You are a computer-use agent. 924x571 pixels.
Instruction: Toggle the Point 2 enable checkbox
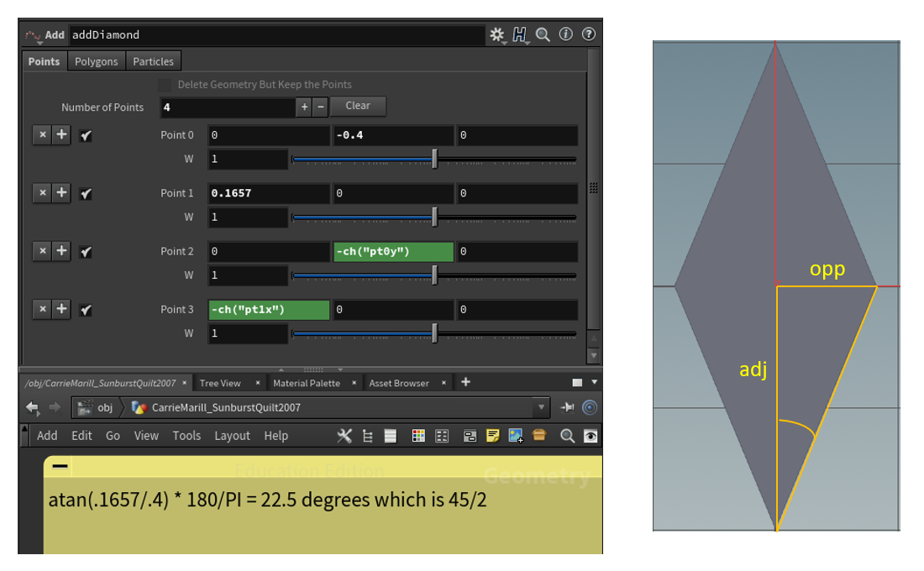[x=86, y=251]
